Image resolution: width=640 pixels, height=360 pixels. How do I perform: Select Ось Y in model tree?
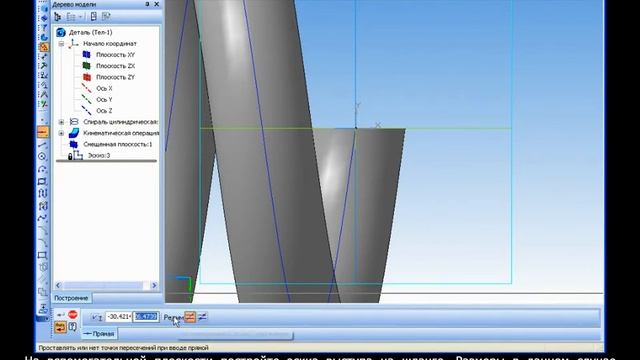(x=104, y=100)
